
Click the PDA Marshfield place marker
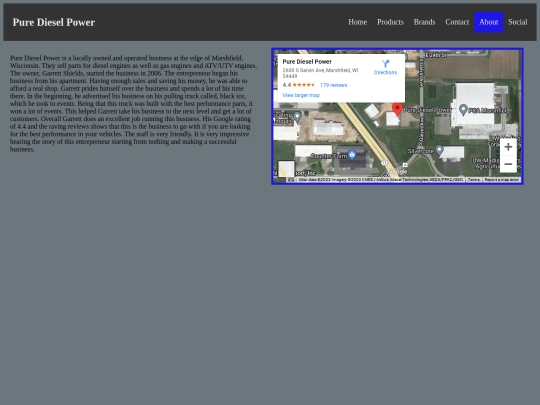tap(463, 110)
